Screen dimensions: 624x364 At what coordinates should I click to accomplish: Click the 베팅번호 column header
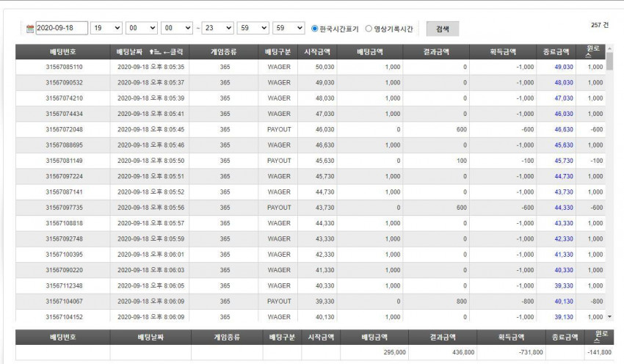coord(63,51)
